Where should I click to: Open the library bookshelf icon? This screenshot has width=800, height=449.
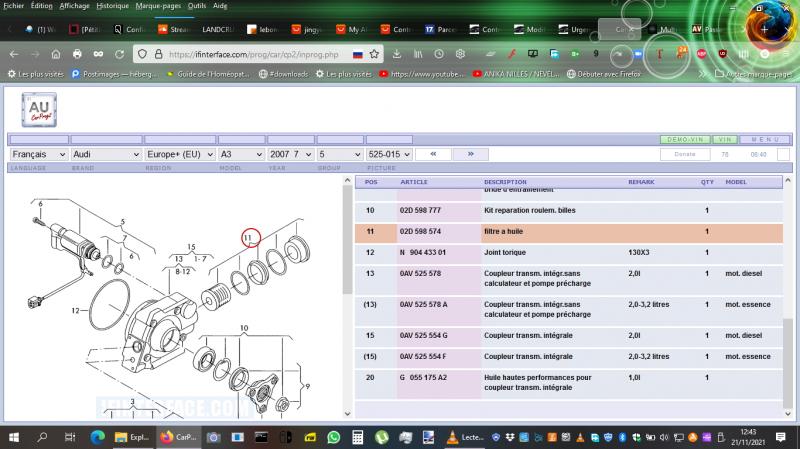coord(418,54)
